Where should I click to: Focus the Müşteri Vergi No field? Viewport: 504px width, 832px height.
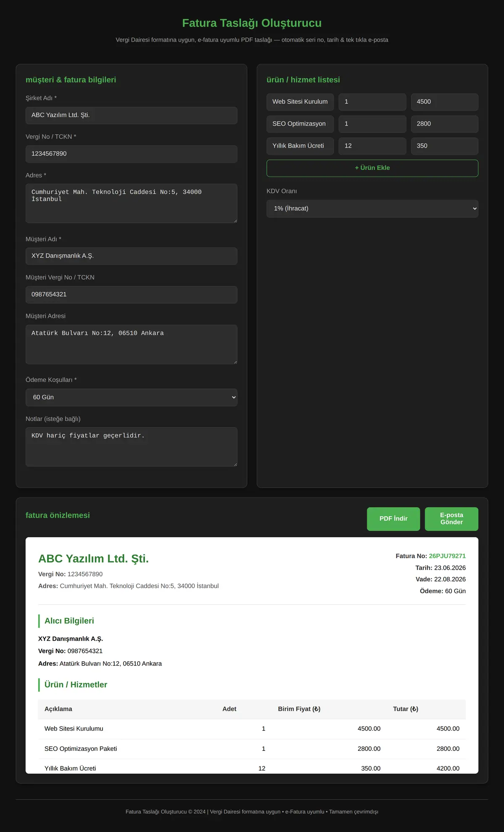click(x=131, y=295)
